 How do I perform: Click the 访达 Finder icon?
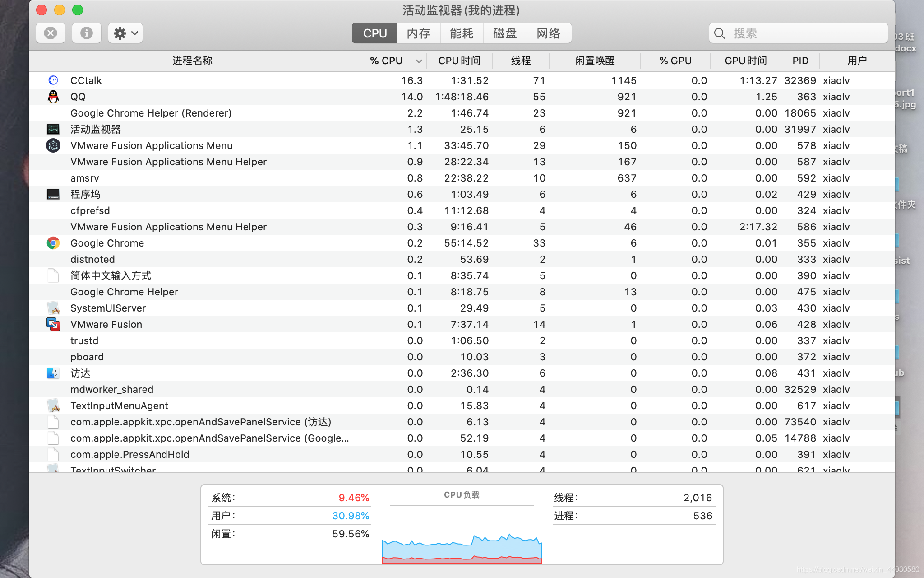coord(53,373)
